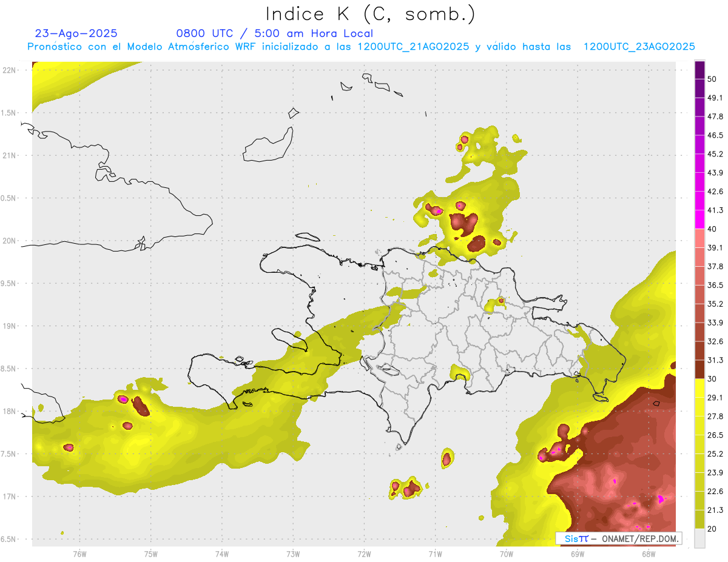Click the "69W" longitude label
Image resolution: width=728 pixels, height=562 pixels.
(577, 554)
